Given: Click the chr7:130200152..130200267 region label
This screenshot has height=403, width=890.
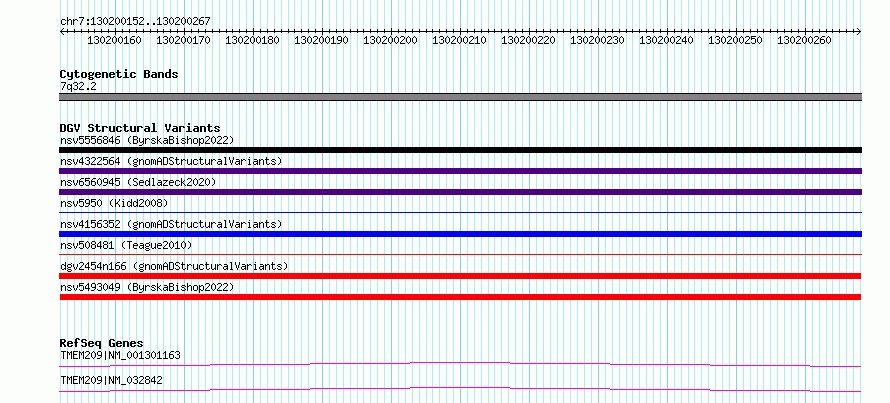Looking at the screenshot, I should (135, 21).
